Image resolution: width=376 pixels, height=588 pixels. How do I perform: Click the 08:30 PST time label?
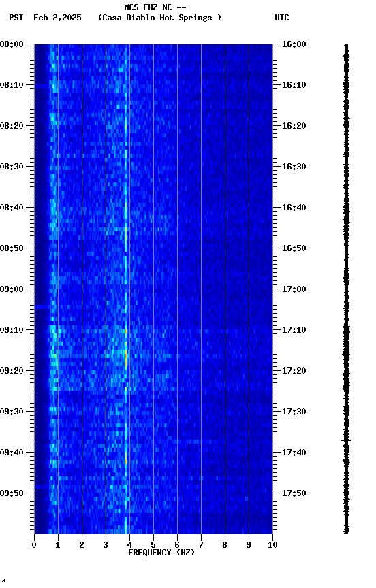coord(12,167)
